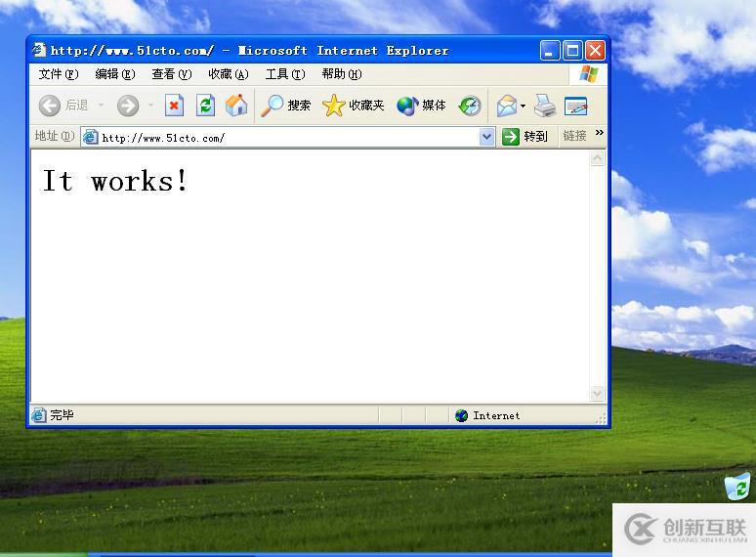Open the Tools (工具) menu
The image size is (756, 557).
(x=285, y=74)
